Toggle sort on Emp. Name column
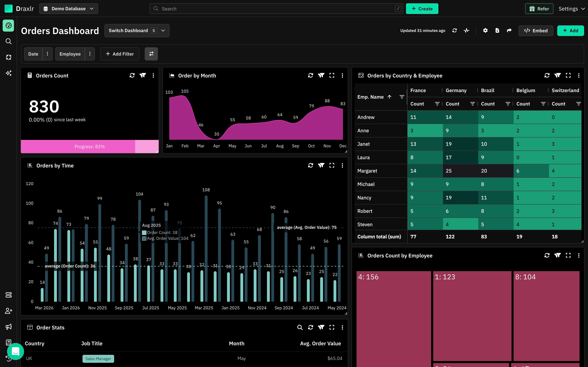 389,97
